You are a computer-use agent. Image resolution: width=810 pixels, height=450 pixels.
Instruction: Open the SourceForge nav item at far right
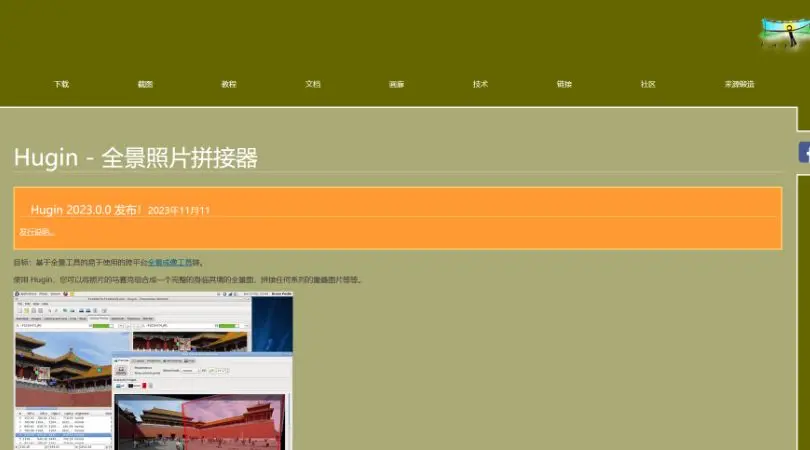(739, 84)
